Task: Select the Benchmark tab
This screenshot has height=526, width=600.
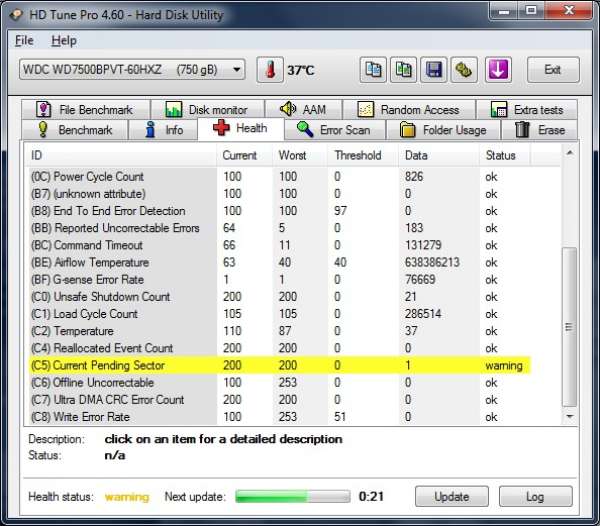Action: 75,130
